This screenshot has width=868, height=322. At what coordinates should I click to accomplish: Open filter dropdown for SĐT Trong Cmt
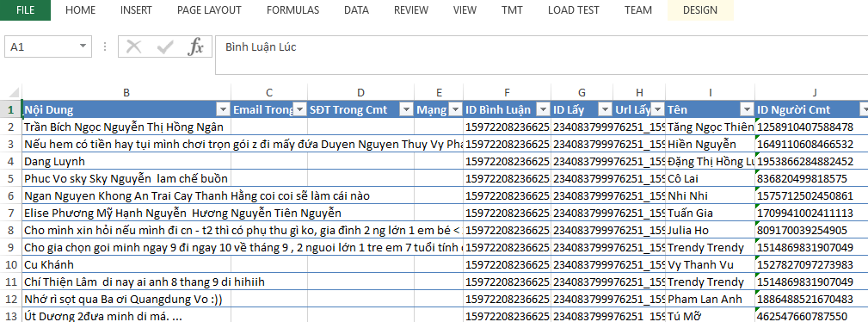click(x=407, y=109)
